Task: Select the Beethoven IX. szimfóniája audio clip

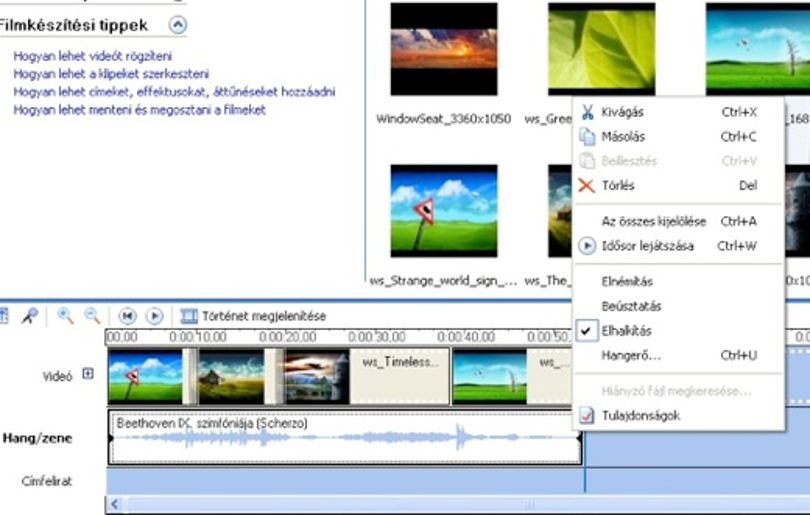Action: [x=345, y=437]
